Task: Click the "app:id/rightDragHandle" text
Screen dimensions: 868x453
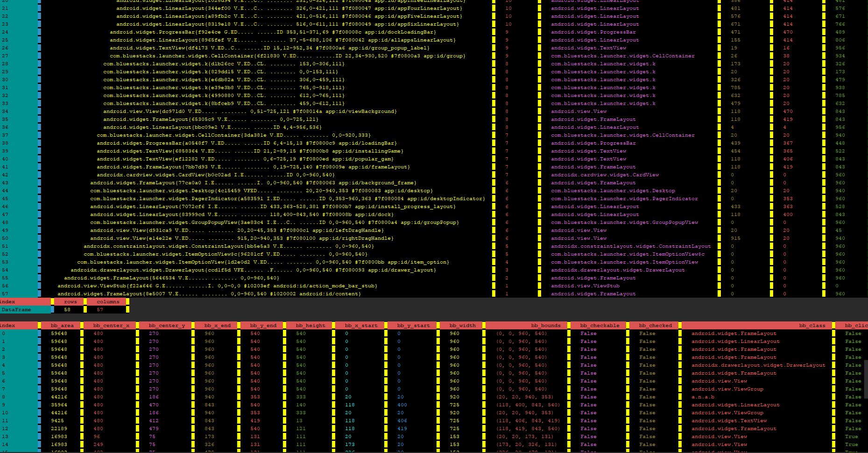Action: [356, 238]
